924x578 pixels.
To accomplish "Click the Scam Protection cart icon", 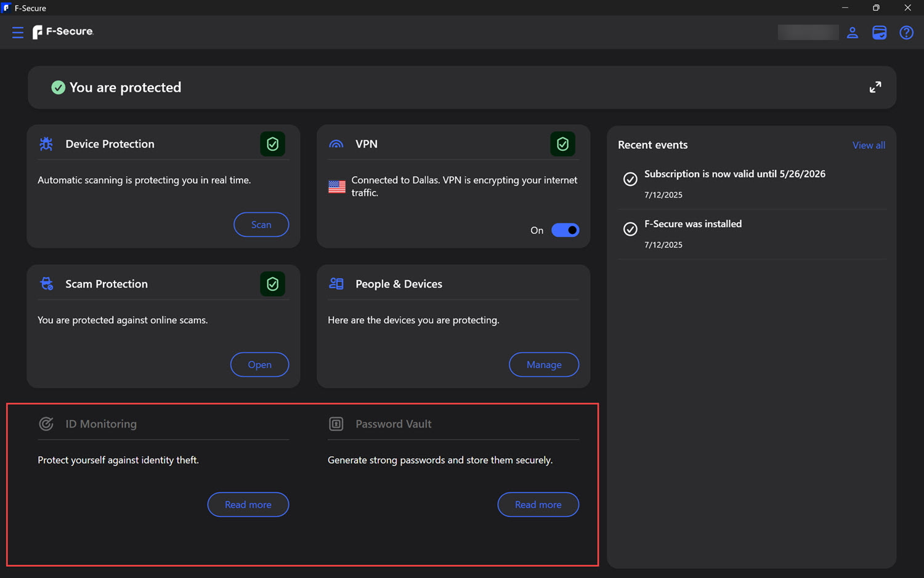I will 46,284.
